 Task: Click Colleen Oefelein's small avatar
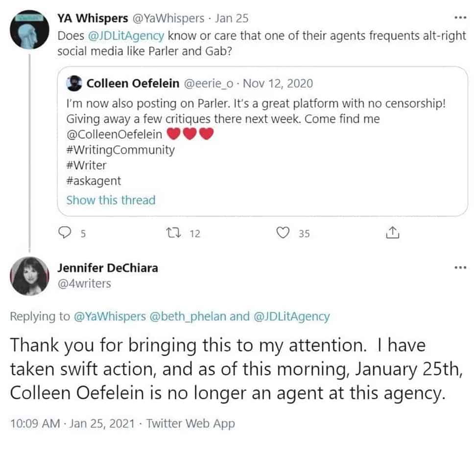[74, 83]
